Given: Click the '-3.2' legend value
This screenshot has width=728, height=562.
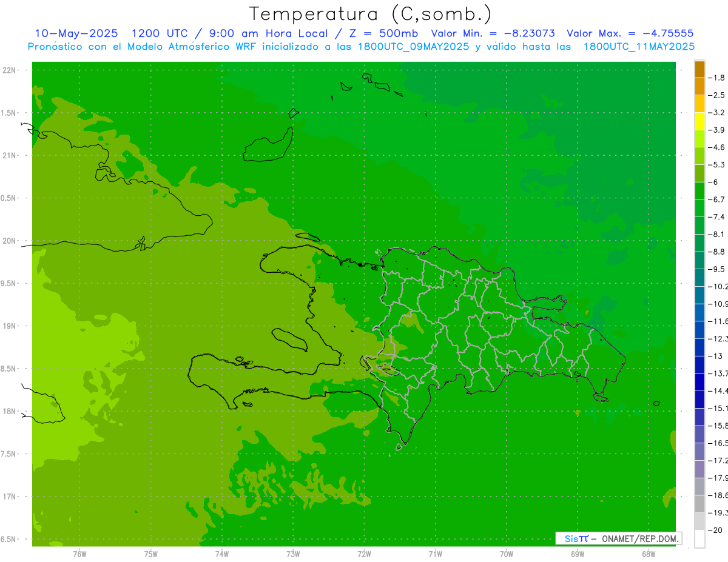Looking at the screenshot, I should pyautogui.click(x=717, y=113).
